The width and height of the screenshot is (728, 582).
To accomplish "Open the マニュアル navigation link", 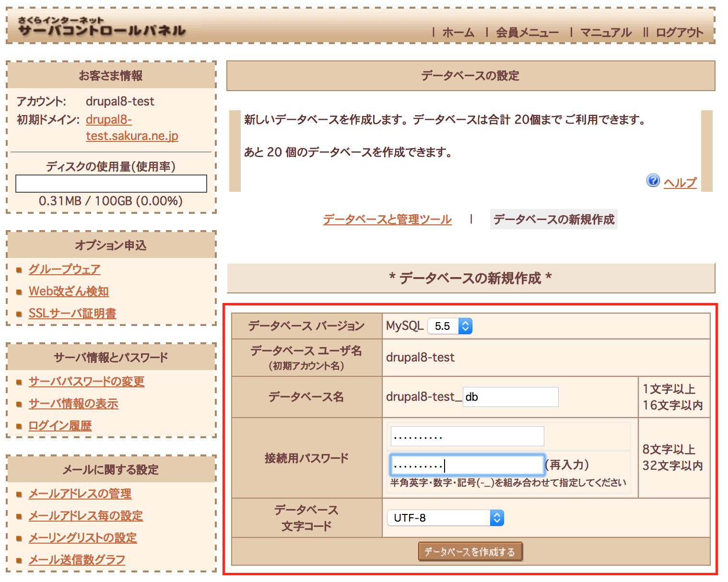I will (x=606, y=33).
